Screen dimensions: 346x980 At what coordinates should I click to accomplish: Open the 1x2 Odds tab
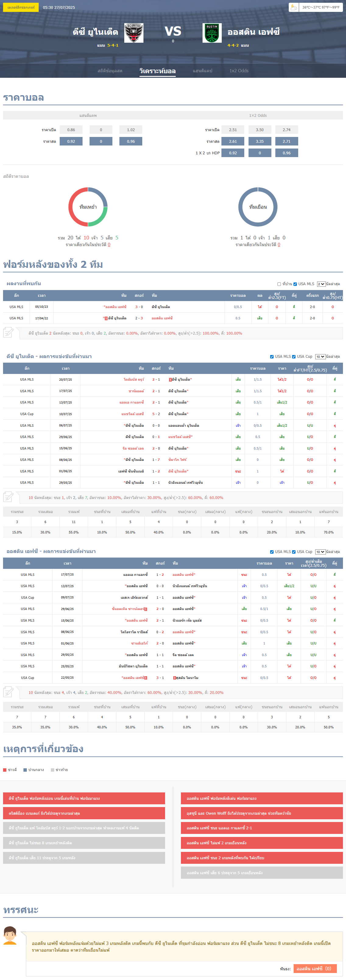pyautogui.click(x=239, y=71)
